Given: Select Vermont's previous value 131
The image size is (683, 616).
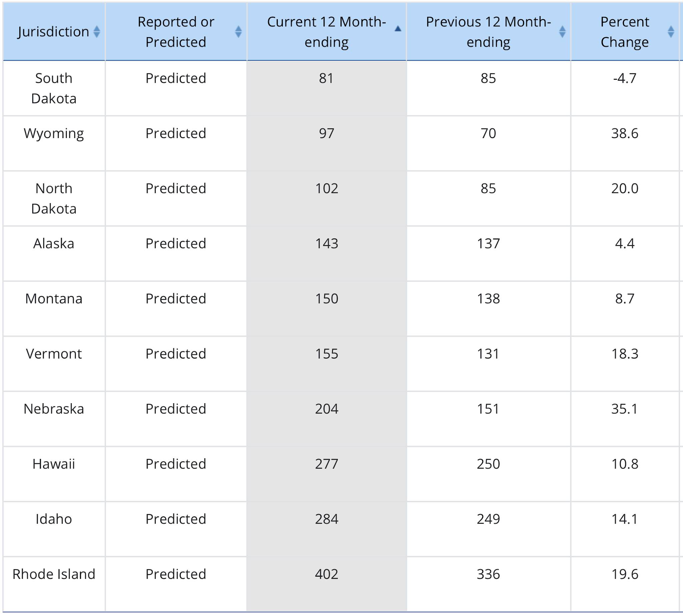Looking at the screenshot, I should [x=488, y=354].
